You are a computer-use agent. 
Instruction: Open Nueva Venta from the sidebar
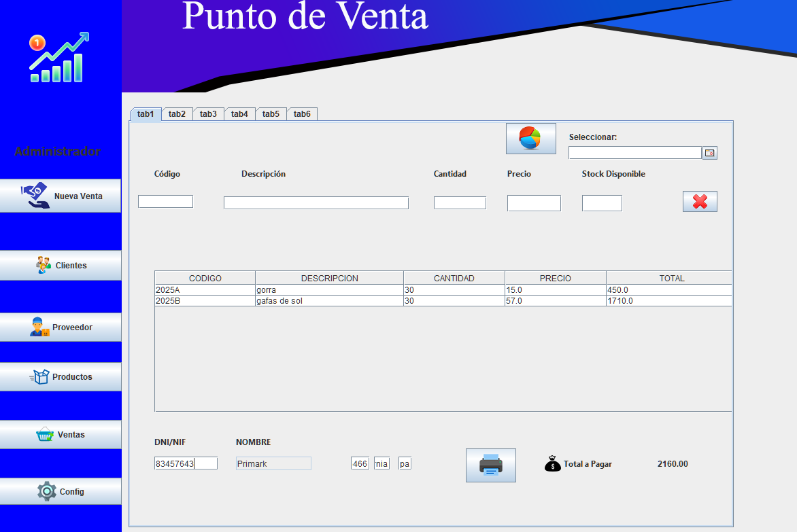click(x=61, y=196)
